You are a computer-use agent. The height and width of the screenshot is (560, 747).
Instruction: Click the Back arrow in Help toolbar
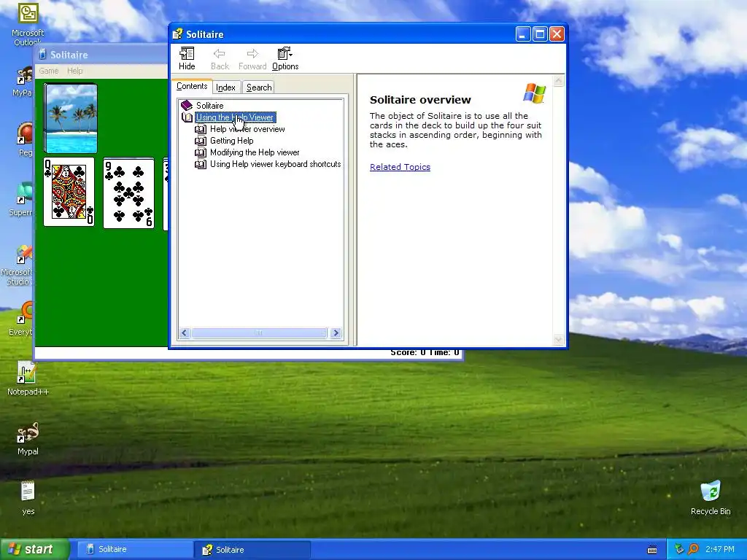tap(220, 59)
